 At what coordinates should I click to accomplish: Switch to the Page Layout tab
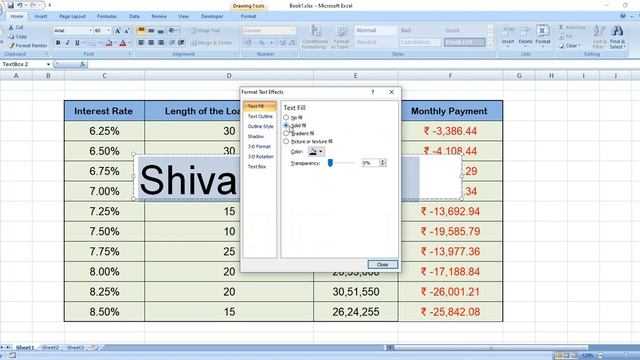pyautogui.click(x=72, y=16)
